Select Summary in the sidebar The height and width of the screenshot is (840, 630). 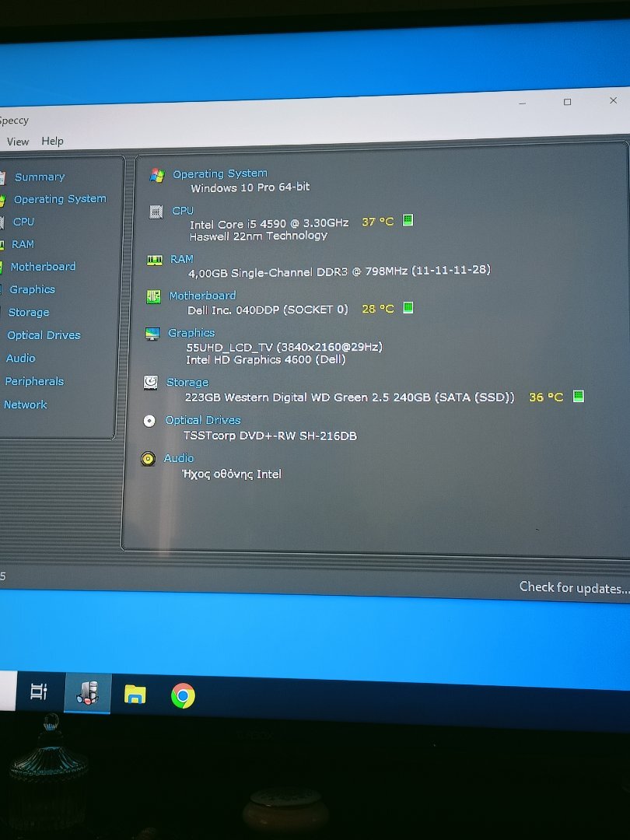click(40, 177)
